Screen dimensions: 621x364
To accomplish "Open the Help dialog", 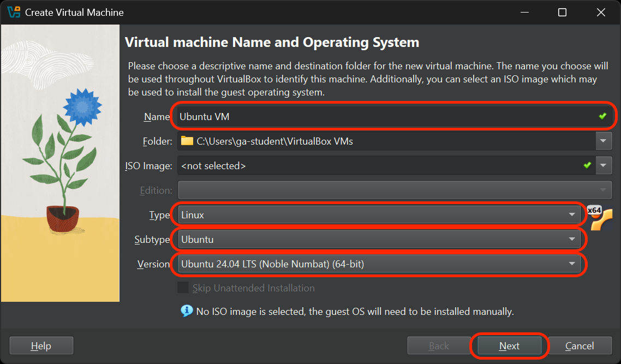I will [41, 345].
